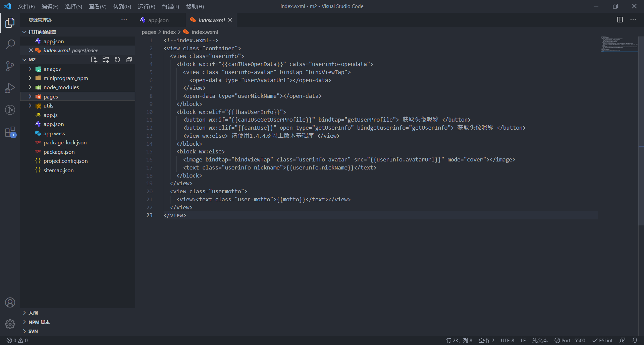Open the 转到(G) menu
644x345 pixels.
pos(122,6)
